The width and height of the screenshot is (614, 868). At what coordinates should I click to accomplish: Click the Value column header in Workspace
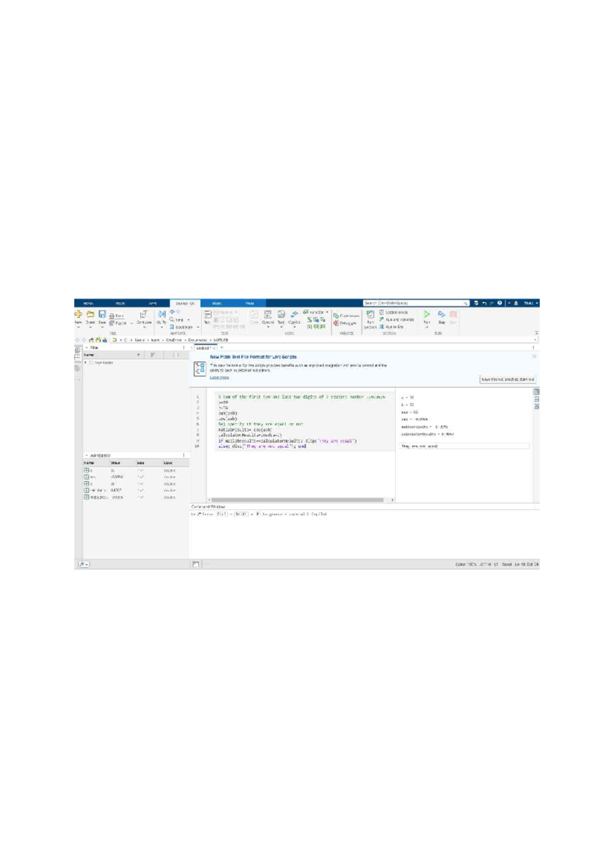116,463
